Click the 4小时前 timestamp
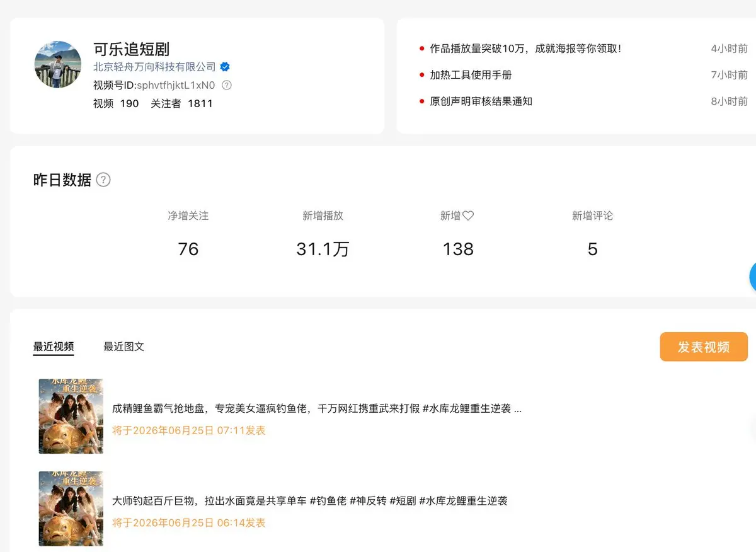Screen dimensions: 756x552 [730, 49]
